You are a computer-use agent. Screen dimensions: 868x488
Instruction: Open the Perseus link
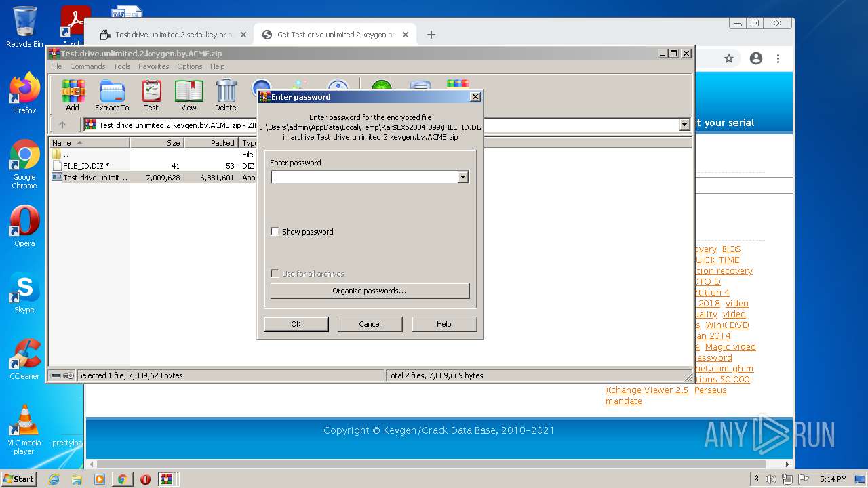point(710,390)
